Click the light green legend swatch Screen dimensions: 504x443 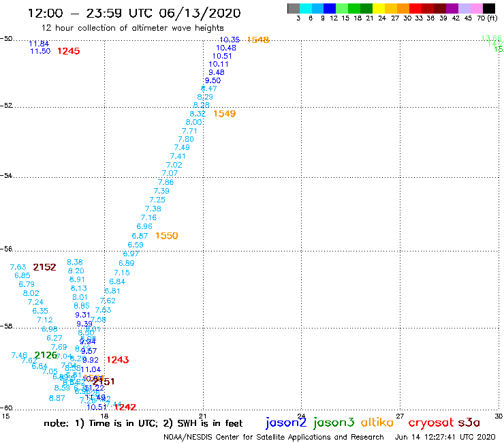pyautogui.click(x=342, y=8)
